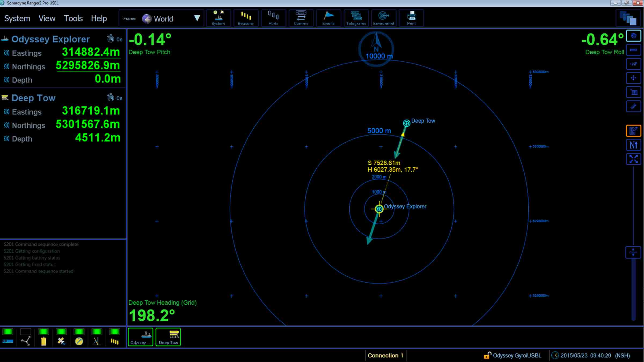
Task: Open the Tools menu
Action: coord(73,18)
